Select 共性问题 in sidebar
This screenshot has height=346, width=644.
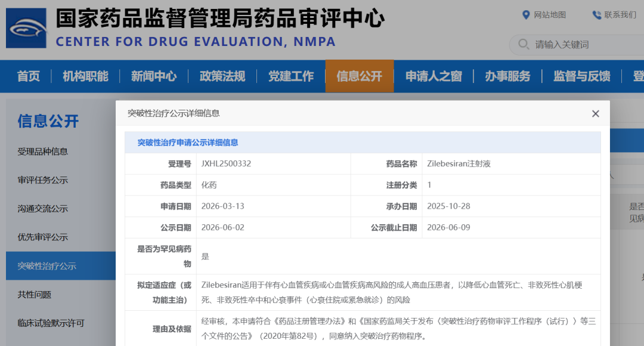[35, 295]
